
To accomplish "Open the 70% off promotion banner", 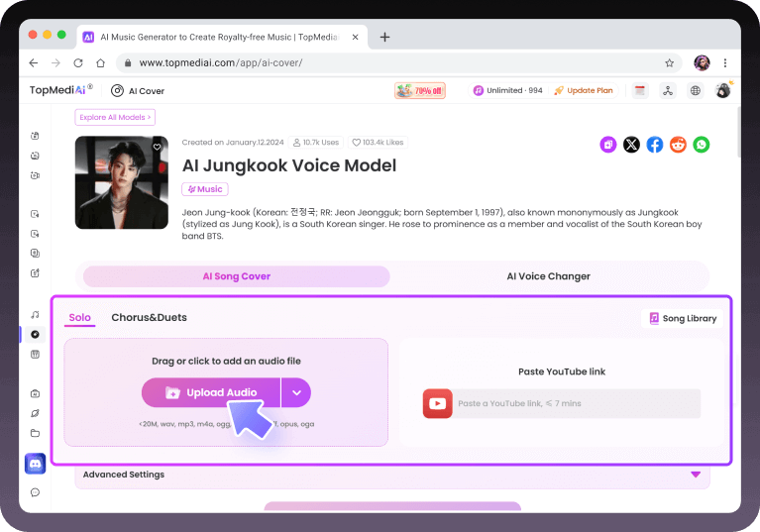I will pyautogui.click(x=420, y=90).
